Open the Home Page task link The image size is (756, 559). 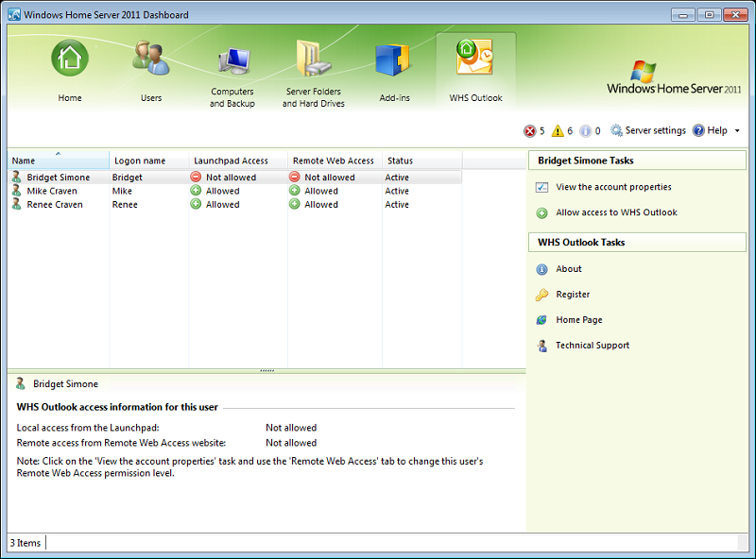579,320
